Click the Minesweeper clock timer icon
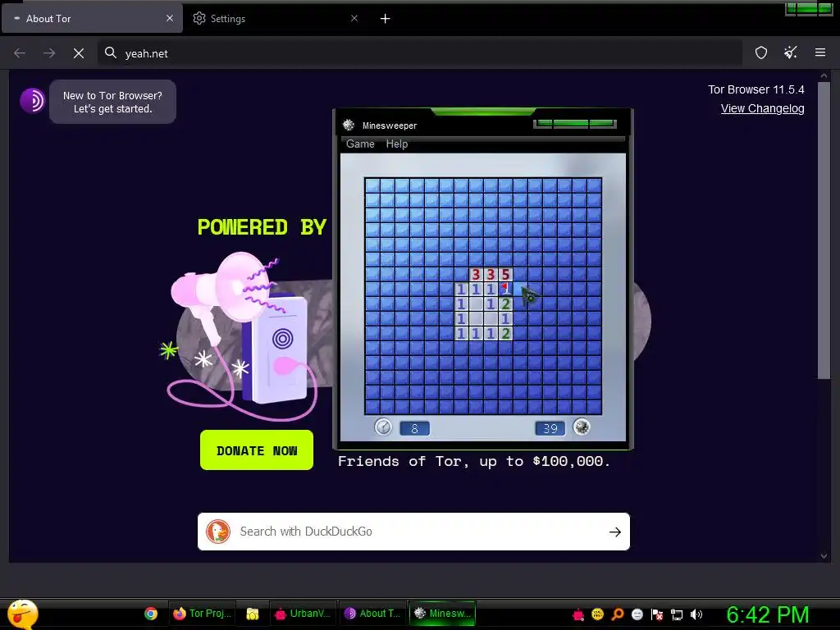The width and height of the screenshot is (840, 630). [x=383, y=427]
